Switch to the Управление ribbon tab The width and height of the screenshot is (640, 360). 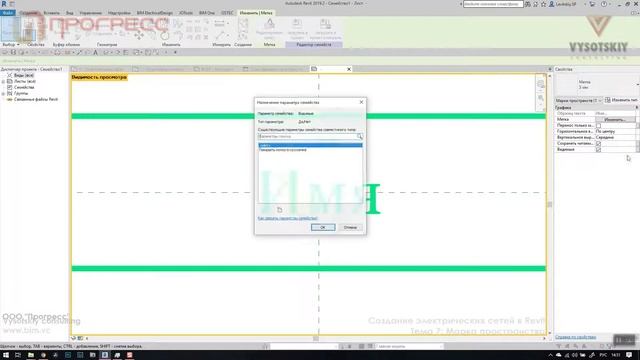(x=91, y=13)
